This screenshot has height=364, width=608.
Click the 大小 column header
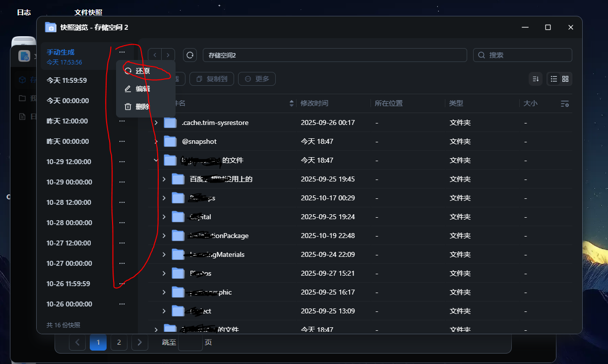click(x=531, y=103)
